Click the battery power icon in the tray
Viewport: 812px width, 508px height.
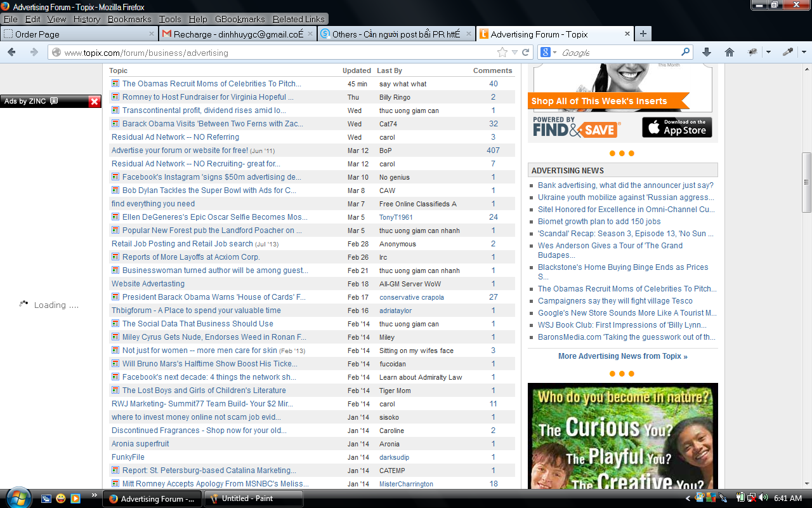tap(740, 498)
